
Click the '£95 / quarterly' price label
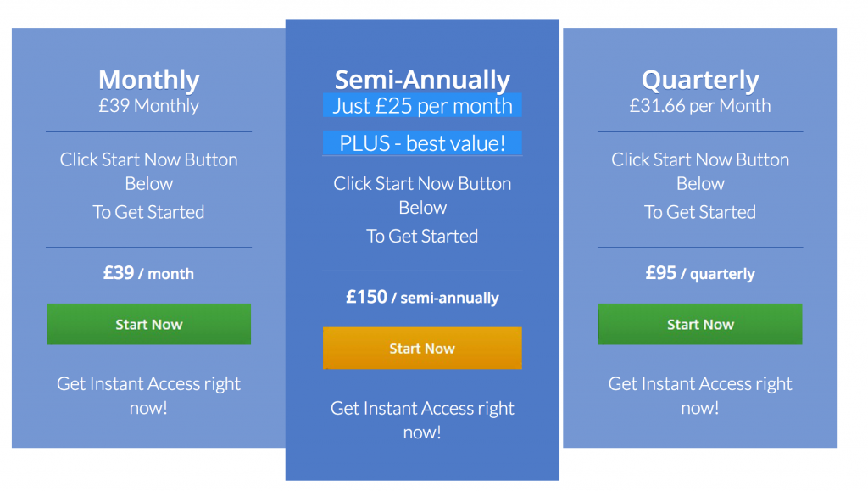click(x=700, y=273)
